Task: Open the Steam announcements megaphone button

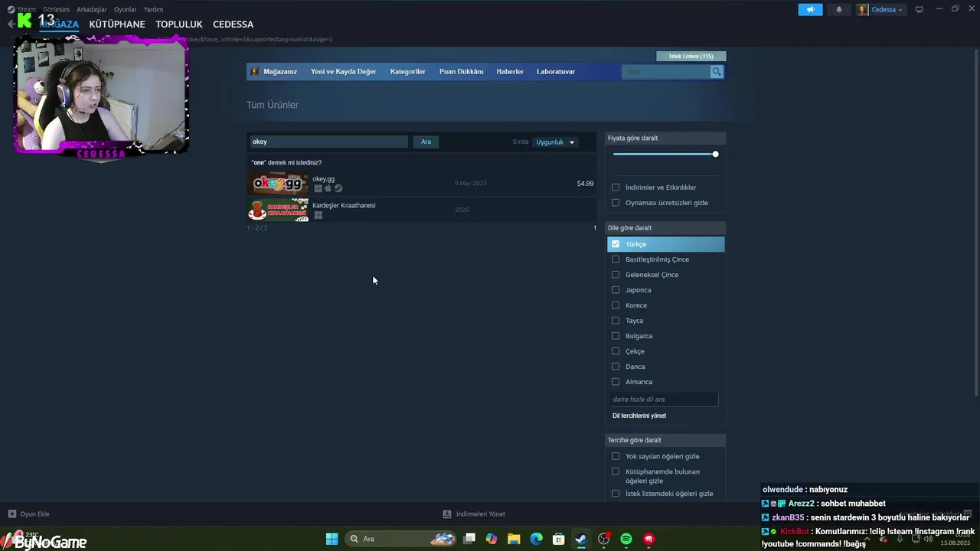Action: click(810, 10)
